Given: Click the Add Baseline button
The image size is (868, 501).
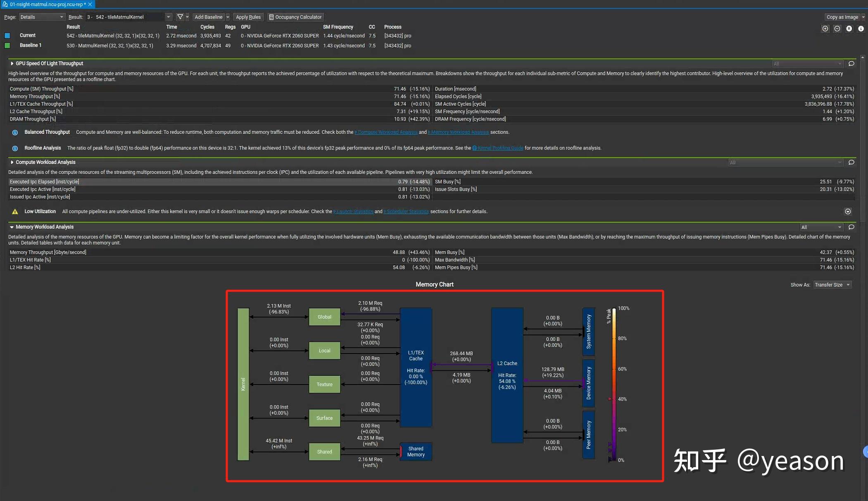Looking at the screenshot, I should 208,17.
